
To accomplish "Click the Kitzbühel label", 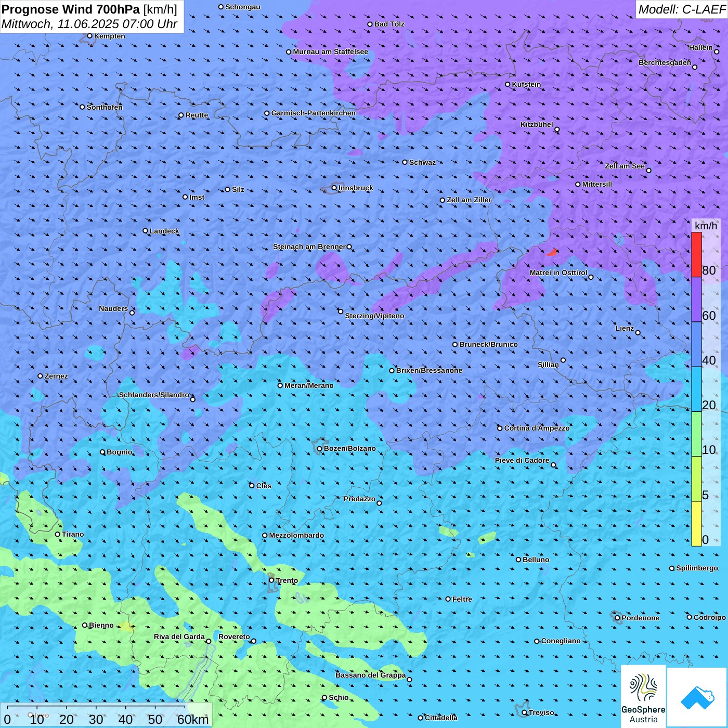I will coord(537,124).
